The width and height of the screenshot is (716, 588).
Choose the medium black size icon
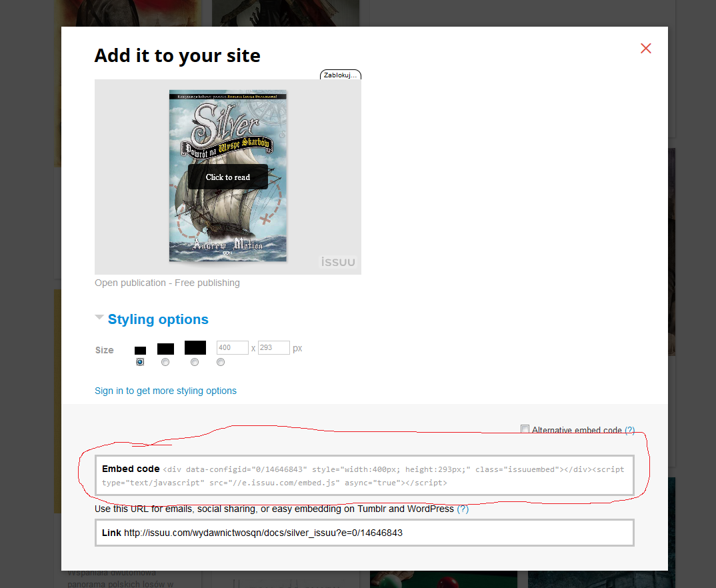click(165, 349)
